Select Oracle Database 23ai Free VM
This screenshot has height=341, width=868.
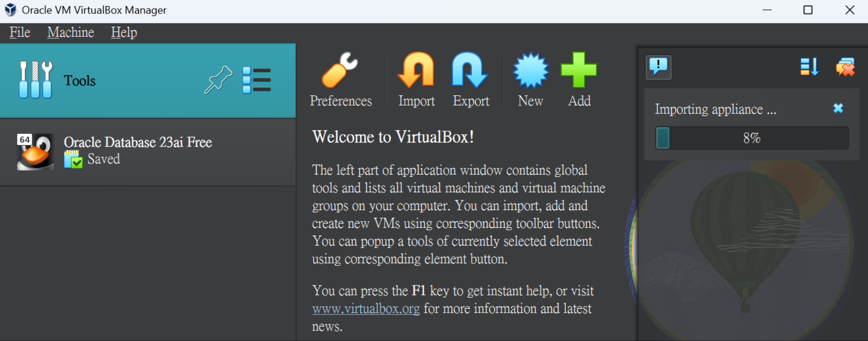(148, 152)
